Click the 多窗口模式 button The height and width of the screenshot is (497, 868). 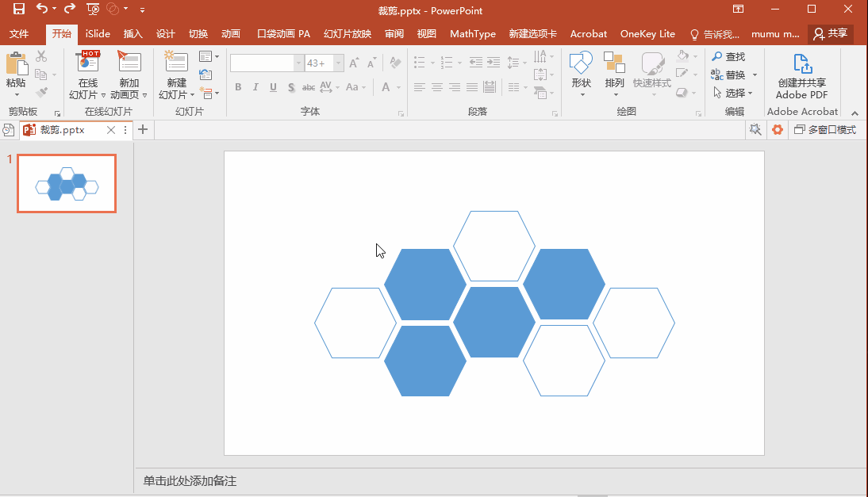click(x=825, y=130)
